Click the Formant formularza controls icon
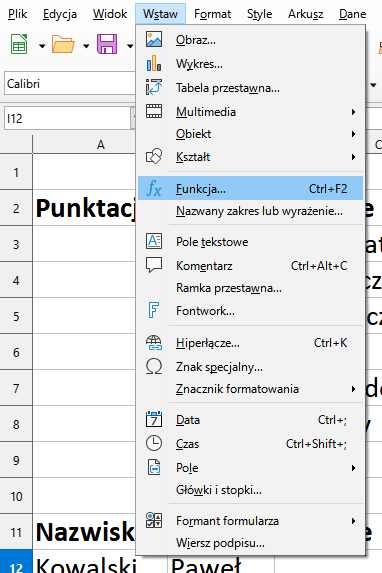Screen dimensions: 382x573 154,520
